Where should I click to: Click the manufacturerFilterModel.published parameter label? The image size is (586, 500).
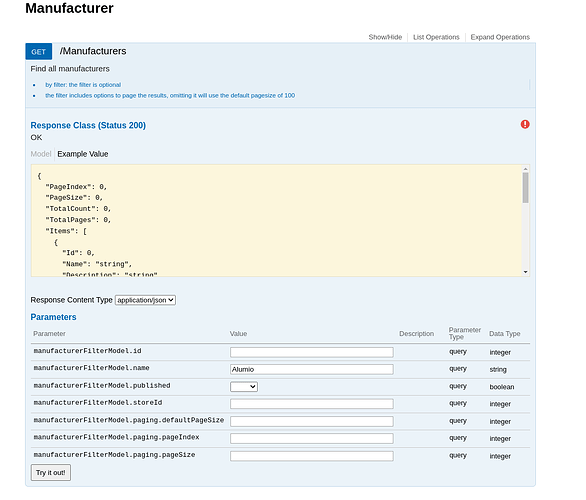[102, 385]
